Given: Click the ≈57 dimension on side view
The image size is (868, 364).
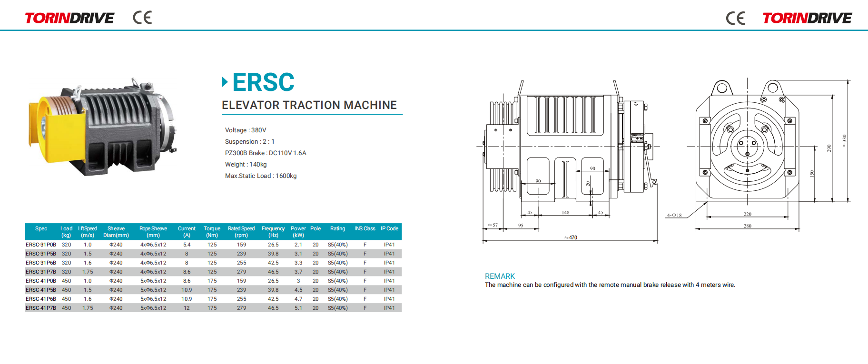Looking at the screenshot, I should (x=493, y=225).
